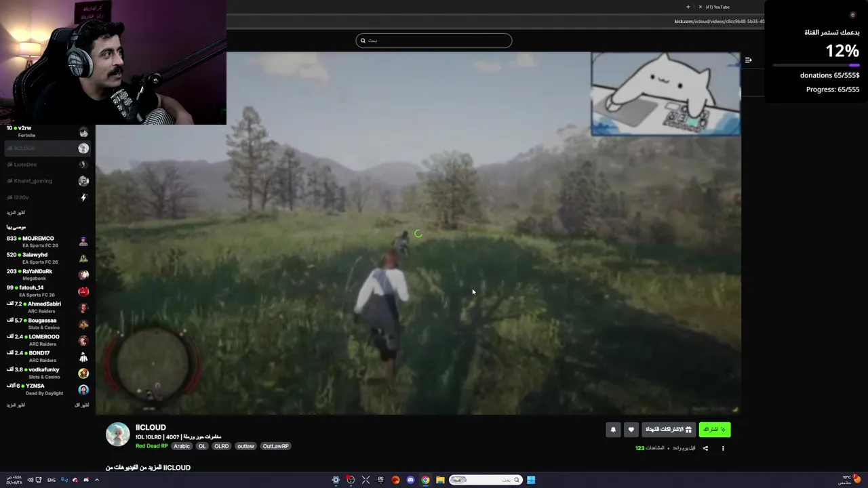Select the OL tag

click(x=201, y=446)
